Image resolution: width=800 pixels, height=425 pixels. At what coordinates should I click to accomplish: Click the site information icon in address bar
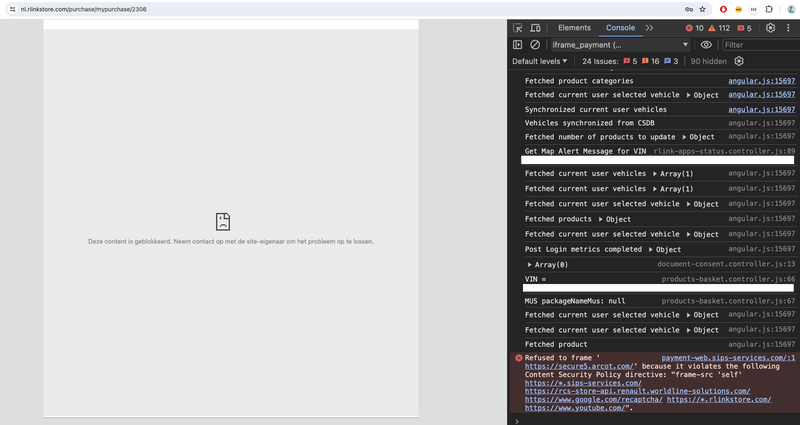(x=12, y=9)
